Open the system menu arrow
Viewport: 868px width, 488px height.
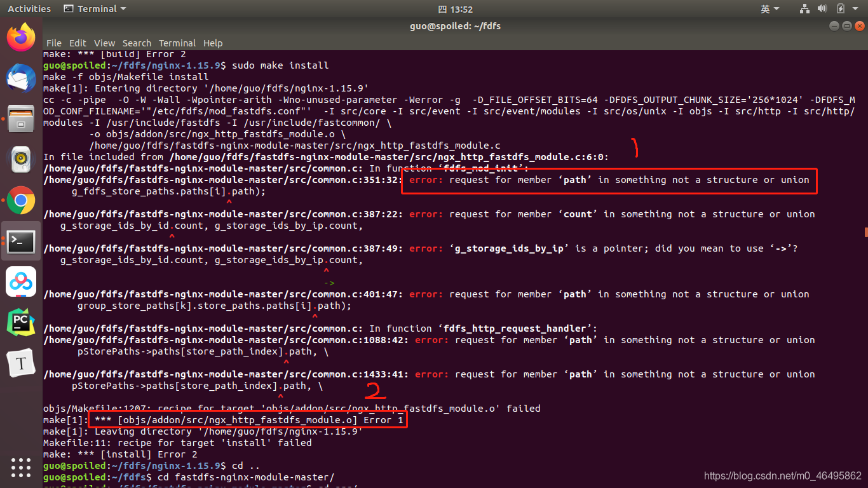pyautogui.click(x=856, y=9)
